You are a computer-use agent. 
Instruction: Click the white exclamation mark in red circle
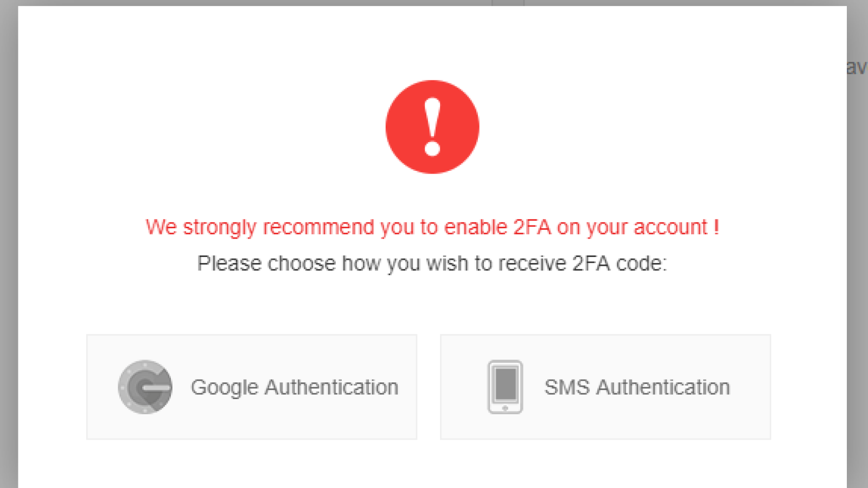[432, 127]
